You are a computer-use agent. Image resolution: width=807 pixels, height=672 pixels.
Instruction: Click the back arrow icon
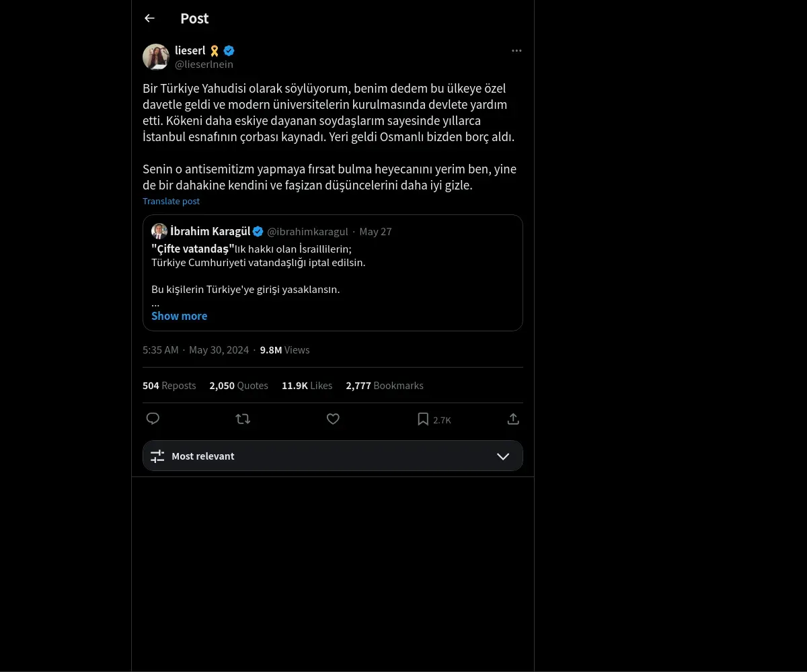[x=149, y=18]
